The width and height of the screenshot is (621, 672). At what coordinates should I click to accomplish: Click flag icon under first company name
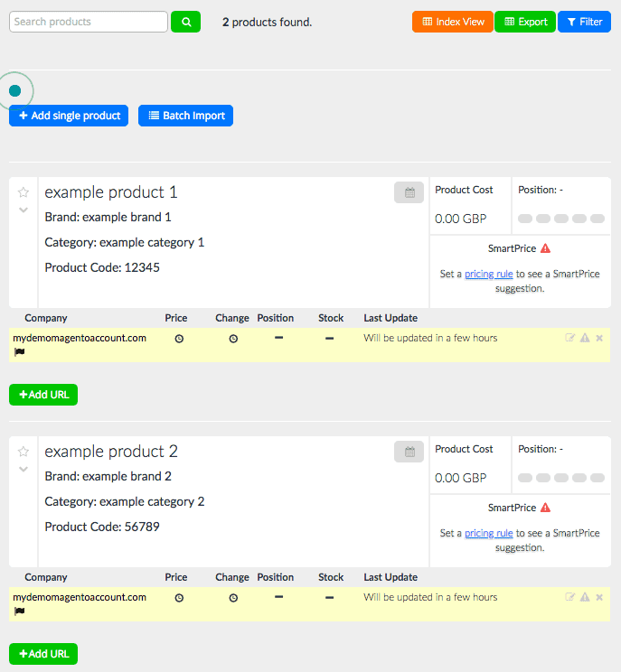coord(19,351)
